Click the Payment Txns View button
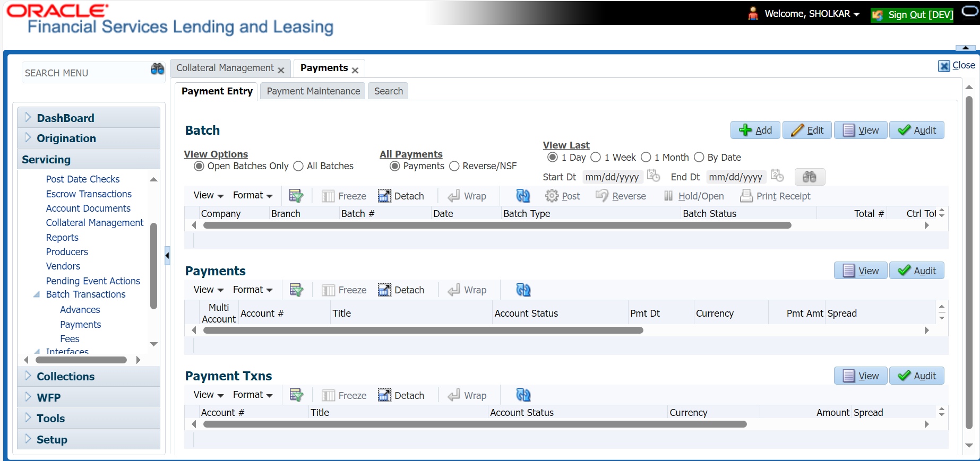Image resolution: width=980 pixels, height=461 pixels. pos(861,376)
